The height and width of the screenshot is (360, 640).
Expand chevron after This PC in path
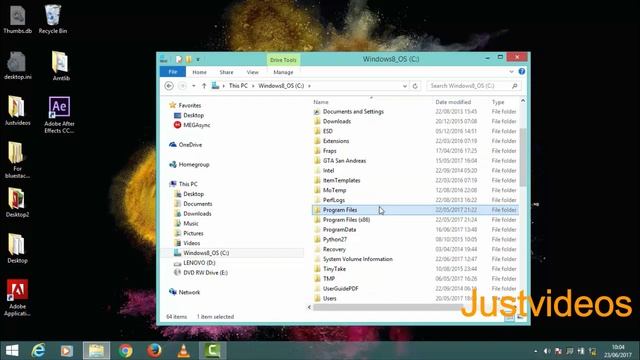253,86
